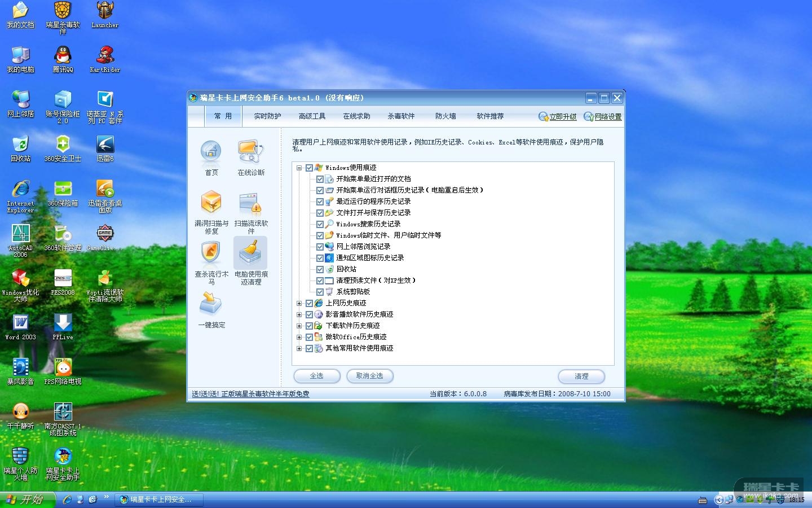Image resolution: width=812 pixels, height=508 pixels.
Task: Switch to the 常用 tab
Action: tap(223, 116)
